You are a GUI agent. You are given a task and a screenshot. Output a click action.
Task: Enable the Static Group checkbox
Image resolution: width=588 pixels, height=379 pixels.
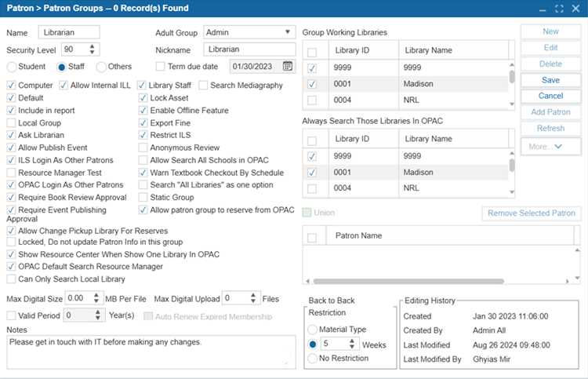(143, 198)
